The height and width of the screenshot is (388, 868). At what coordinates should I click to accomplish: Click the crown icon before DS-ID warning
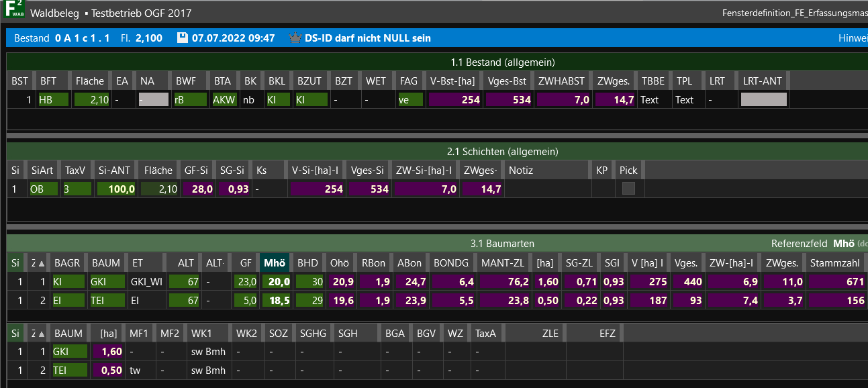point(294,38)
